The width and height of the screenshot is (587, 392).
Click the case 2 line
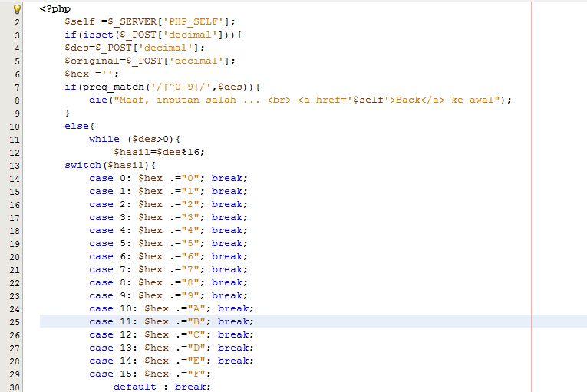(x=169, y=204)
